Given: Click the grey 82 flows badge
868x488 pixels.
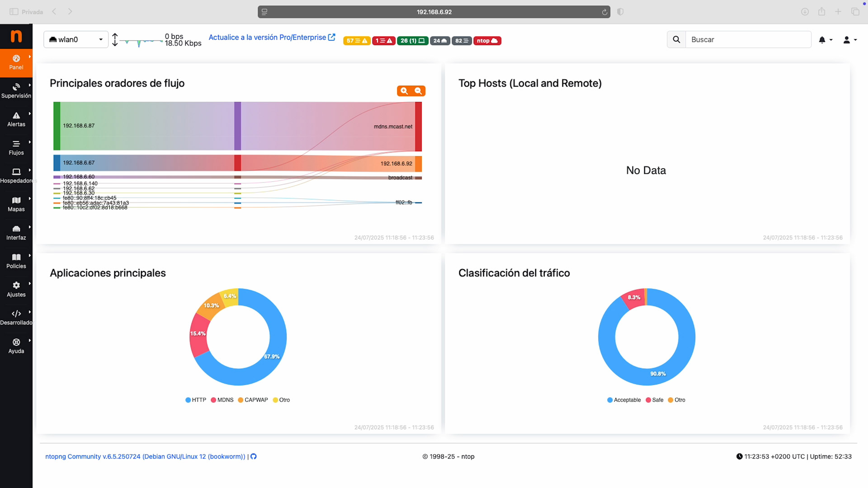Looking at the screenshot, I should [x=462, y=41].
